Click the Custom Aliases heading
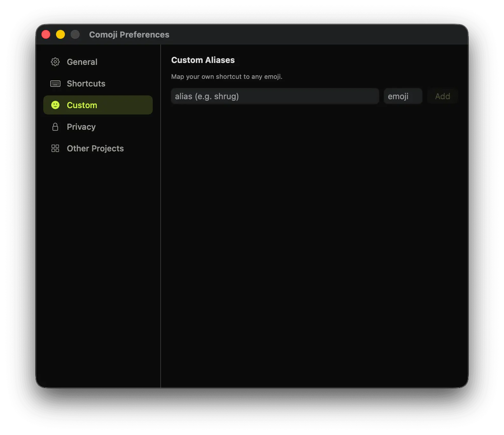 [203, 60]
